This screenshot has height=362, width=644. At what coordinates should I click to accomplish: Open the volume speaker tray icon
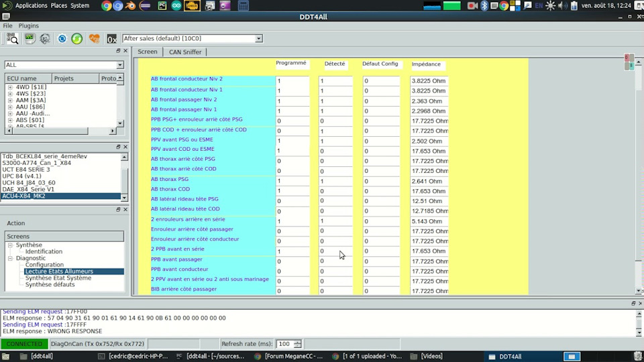563,6
